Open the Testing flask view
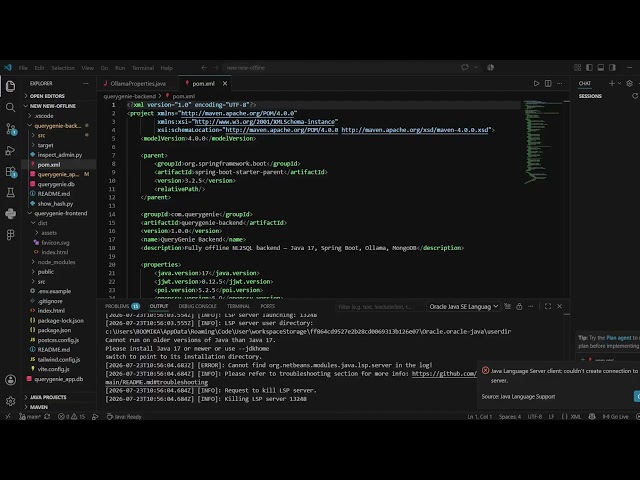The width and height of the screenshot is (640, 480). click(11, 193)
